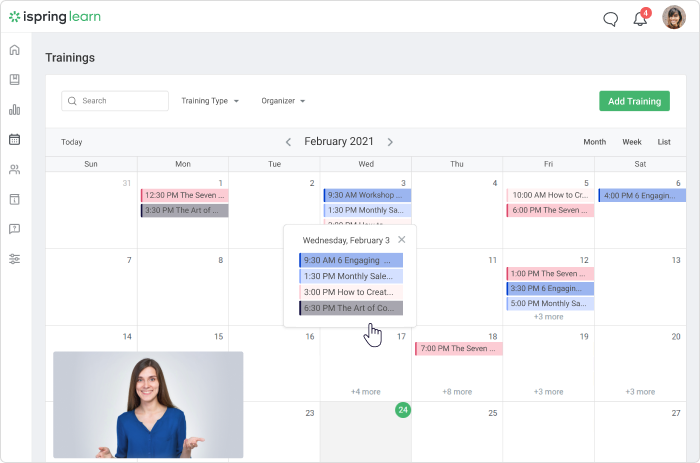Image resolution: width=700 pixels, height=463 pixels.
Task: Expand the Organizer filter dropdown
Action: [283, 101]
